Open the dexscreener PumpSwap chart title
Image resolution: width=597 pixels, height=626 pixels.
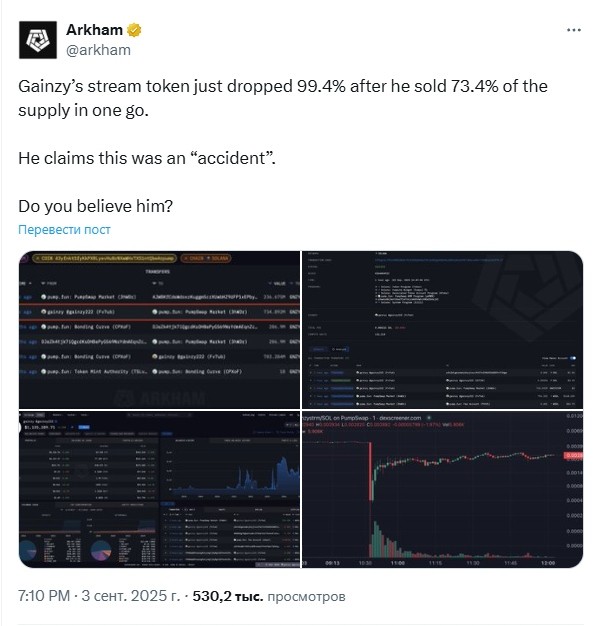pos(362,418)
